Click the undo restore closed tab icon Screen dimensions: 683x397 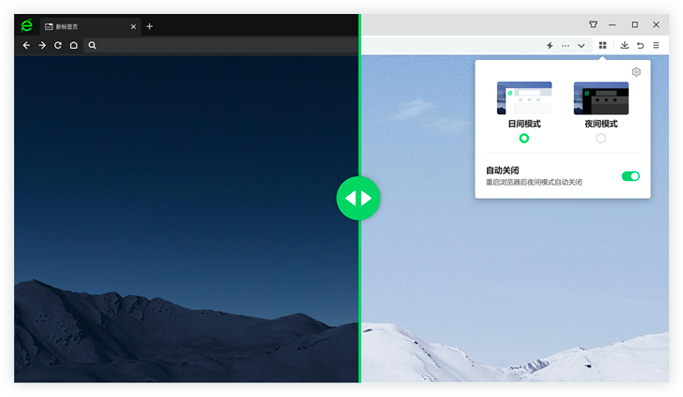[x=640, y=45]
